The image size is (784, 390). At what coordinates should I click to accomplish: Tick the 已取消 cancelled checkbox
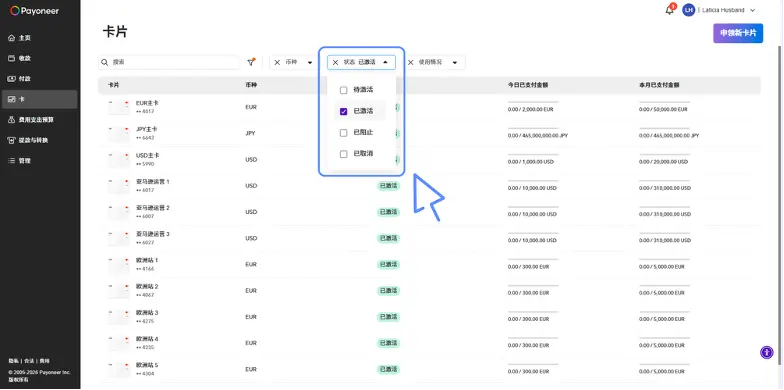tap(344, 154)
